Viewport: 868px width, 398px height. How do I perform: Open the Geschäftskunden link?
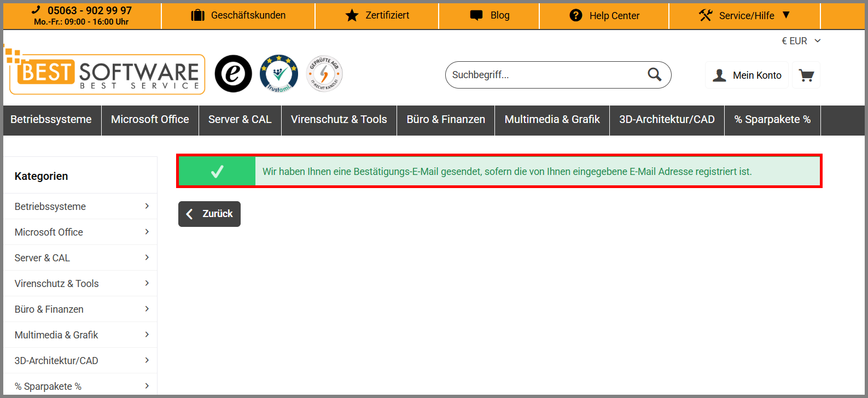tap(238, 15)
